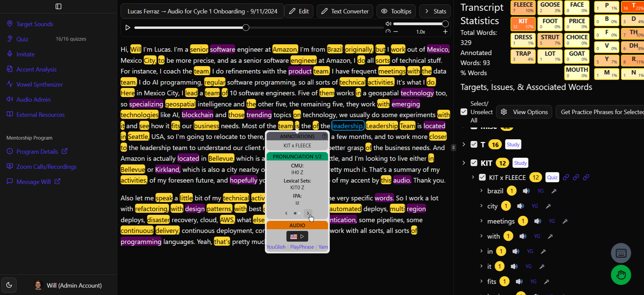Screen dimensions: 644x295
Task: Toggle the Select/Unselect All checkbox
Action: tap(464, 112)
